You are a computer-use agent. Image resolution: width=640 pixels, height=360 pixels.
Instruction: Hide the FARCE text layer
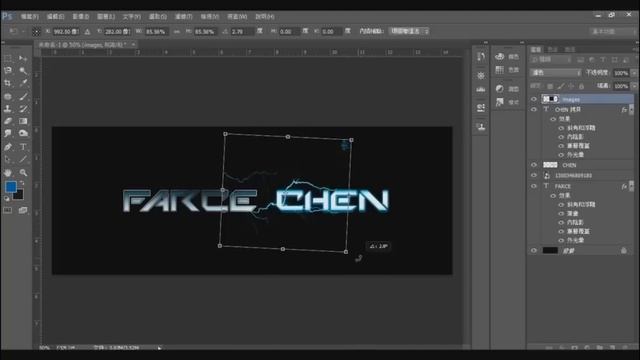pyautogui.click(x=534, y=186)
